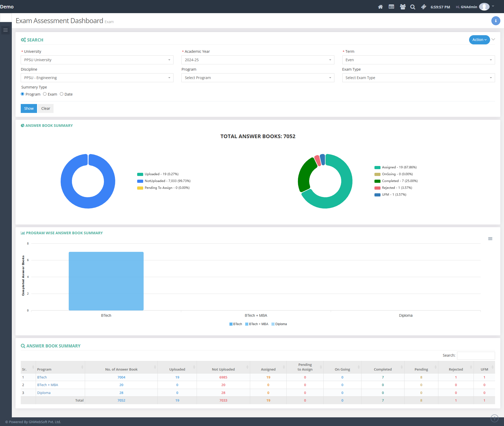
Task: Click the search magnifier icon in header
Action: (413, 7)
